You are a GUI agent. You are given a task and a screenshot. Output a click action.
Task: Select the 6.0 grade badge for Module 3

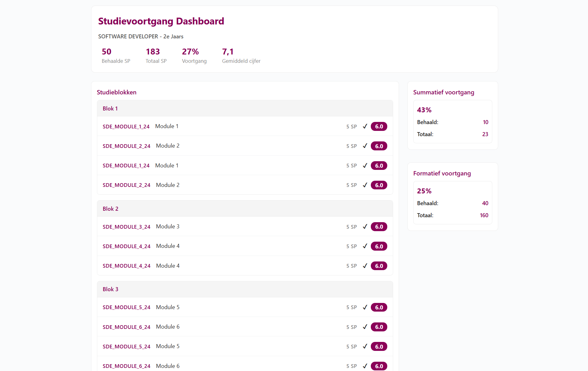379,226
